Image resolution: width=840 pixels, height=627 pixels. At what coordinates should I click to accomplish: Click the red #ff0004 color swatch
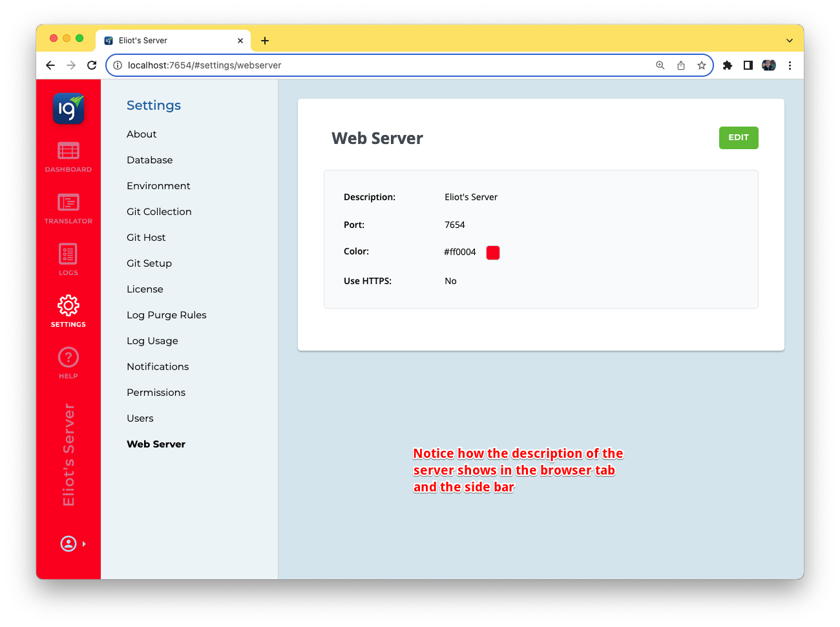[x=493, y=252]
